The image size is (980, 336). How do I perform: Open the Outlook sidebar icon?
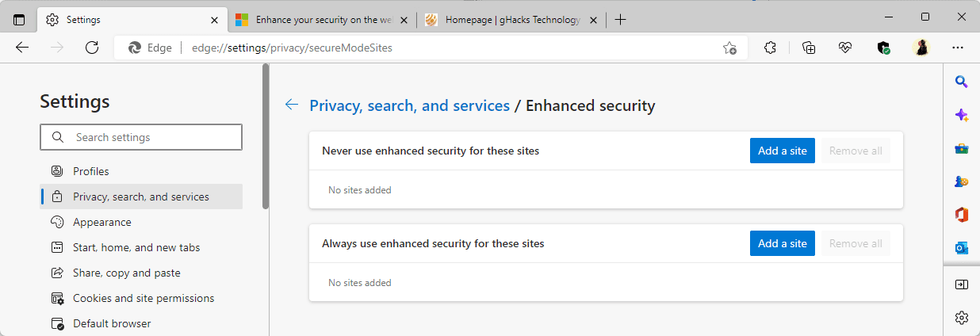coord(961,248)
